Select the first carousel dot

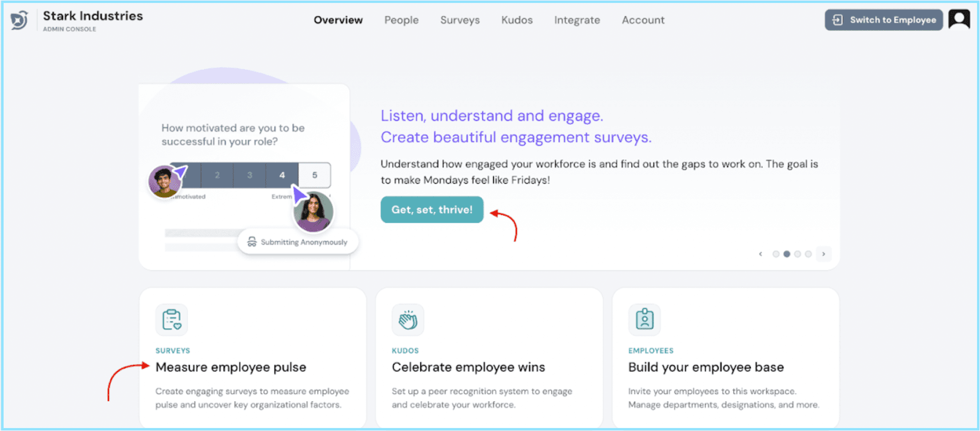click(x=776, y=254)
